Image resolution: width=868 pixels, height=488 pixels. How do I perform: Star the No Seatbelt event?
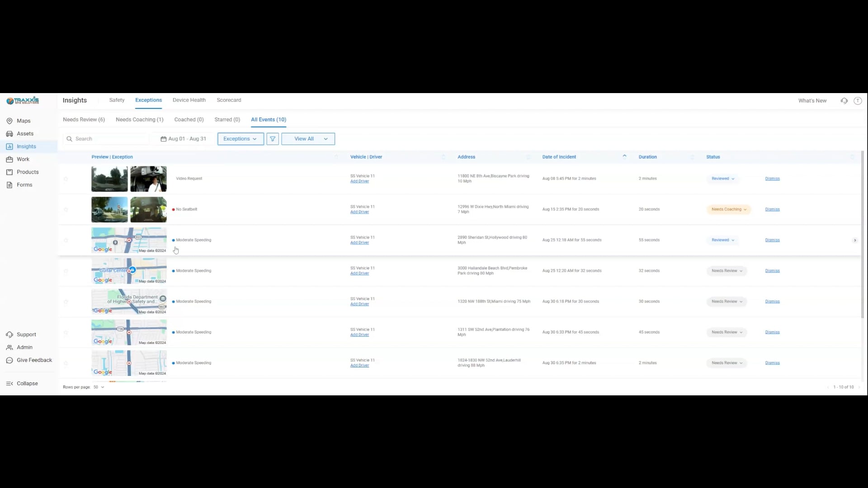pyautogui.click(x=66, y=210)
